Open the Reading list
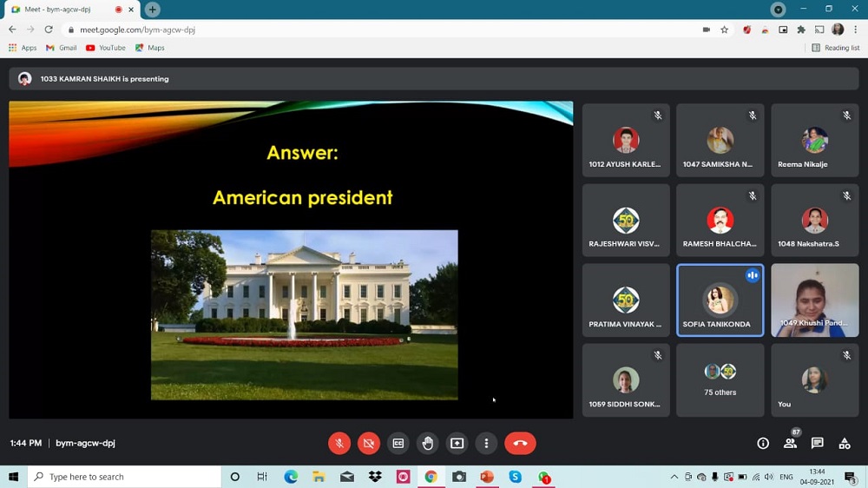This screenshot has width=868, height=488. coord(836,48)
